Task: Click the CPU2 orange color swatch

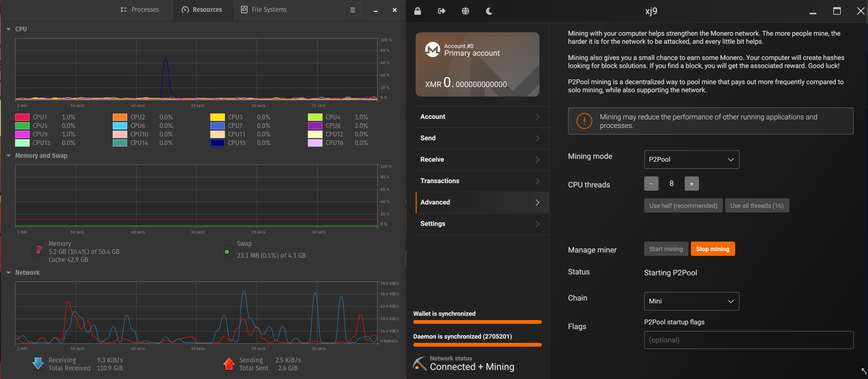Action: point(120,117)
